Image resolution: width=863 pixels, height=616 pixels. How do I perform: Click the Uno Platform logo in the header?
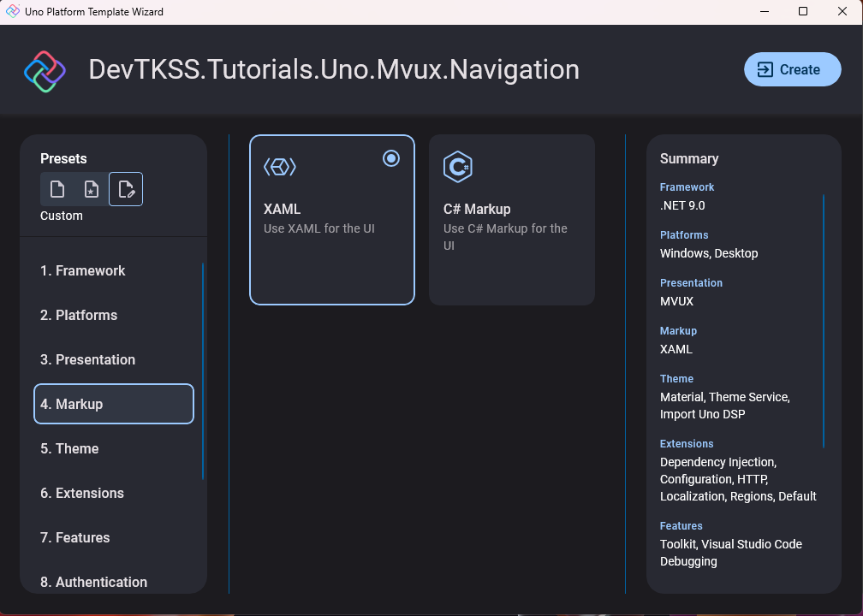45,71
